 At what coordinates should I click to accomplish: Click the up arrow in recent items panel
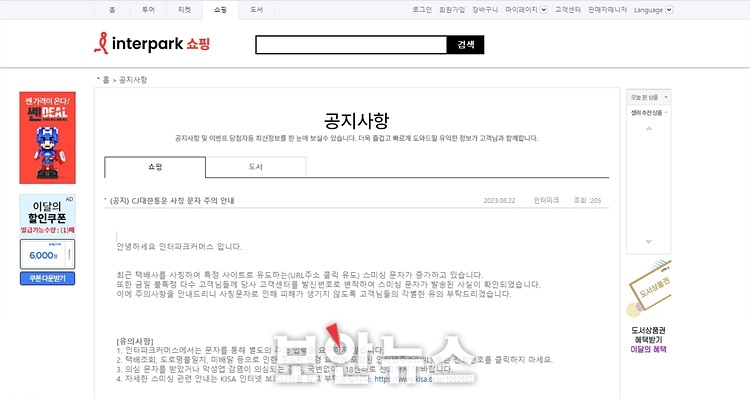pos(649,128)
